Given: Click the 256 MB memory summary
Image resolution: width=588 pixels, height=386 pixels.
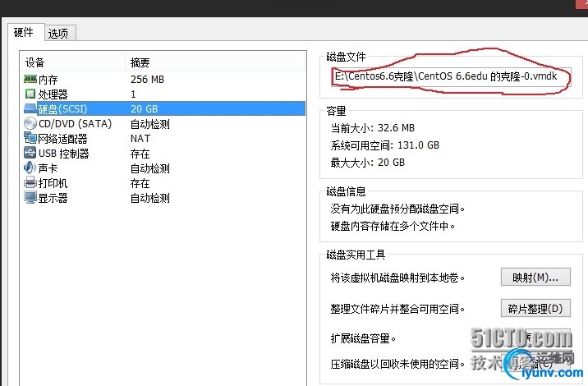Looking at the screenshot, I should 147,80.
